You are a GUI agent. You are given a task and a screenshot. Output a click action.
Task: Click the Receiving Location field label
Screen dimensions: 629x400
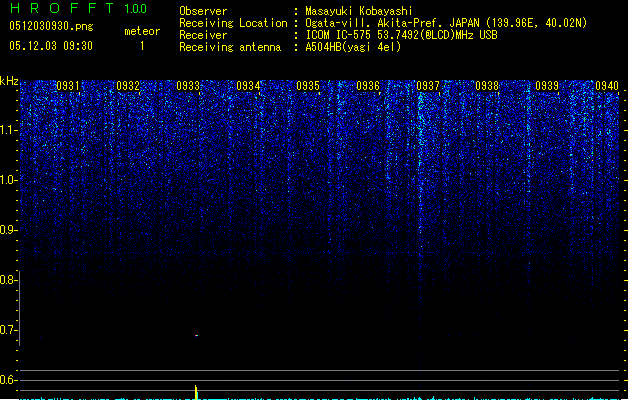233,23
